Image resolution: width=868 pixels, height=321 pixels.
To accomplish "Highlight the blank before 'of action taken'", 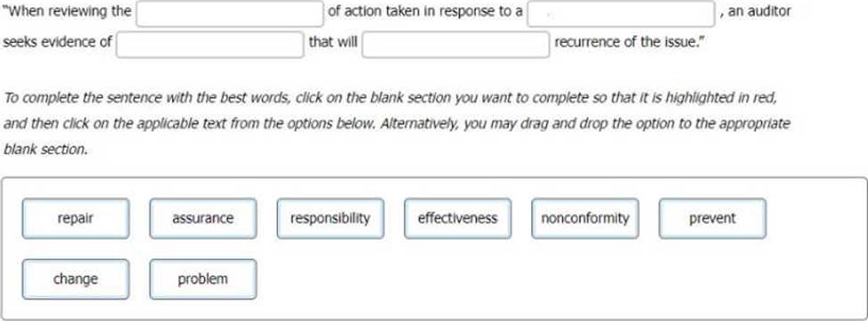I will click(x=230, y=14).
